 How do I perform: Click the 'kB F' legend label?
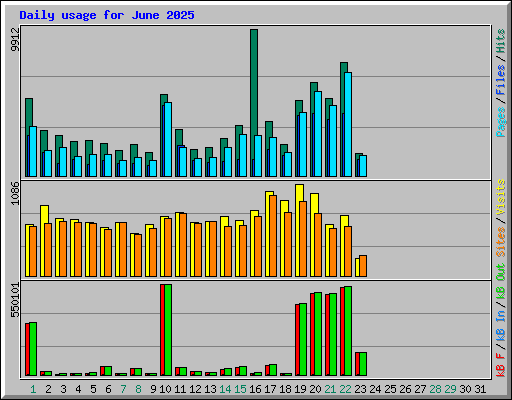[x=501, y=364]
